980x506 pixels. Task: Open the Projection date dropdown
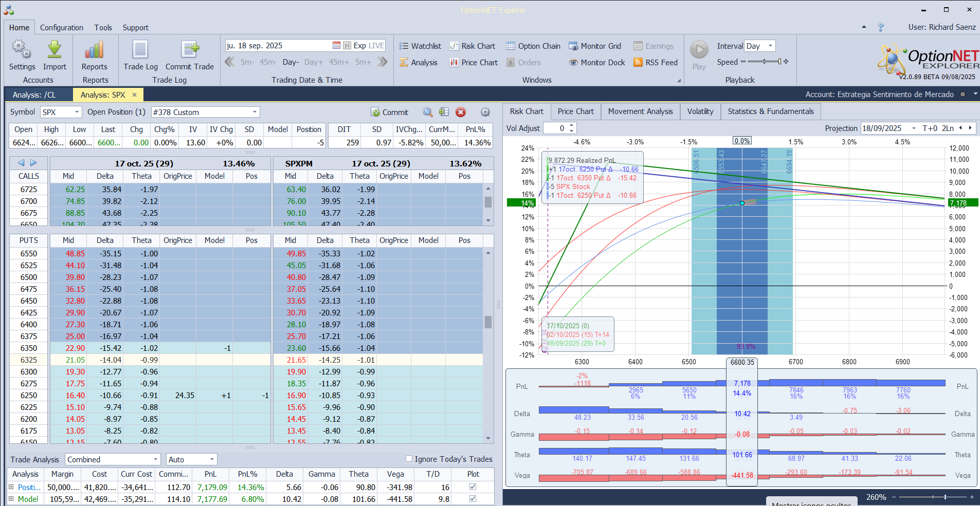pyautogui.click(x=913, y=128)
